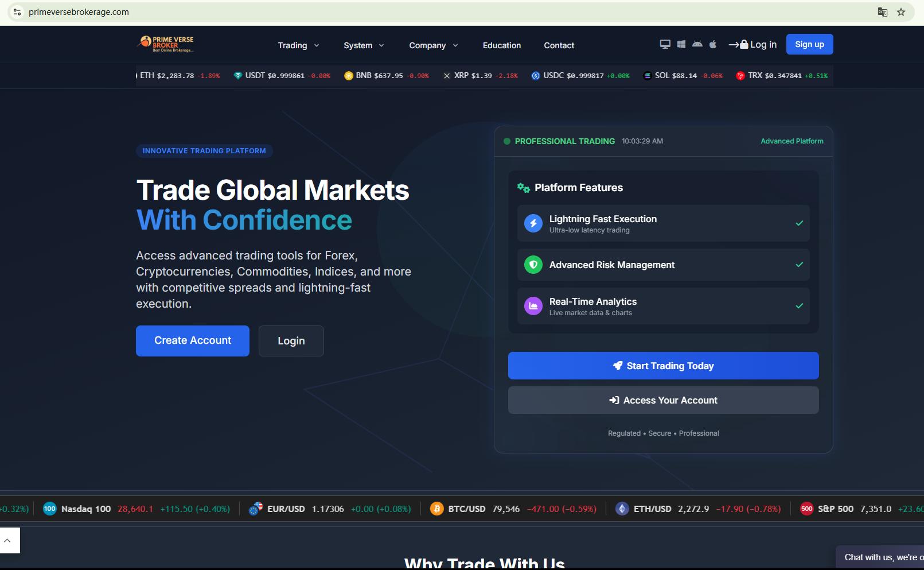Click the SOL $88.14 ticker price
Viewport: 924px width, 570px height.
684,76
